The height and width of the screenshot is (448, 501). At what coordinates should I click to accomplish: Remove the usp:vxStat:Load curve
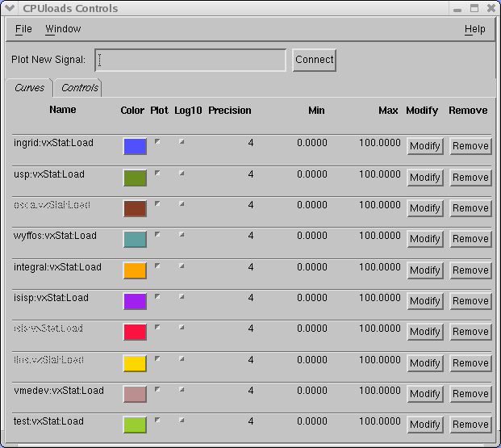[470, 178]
